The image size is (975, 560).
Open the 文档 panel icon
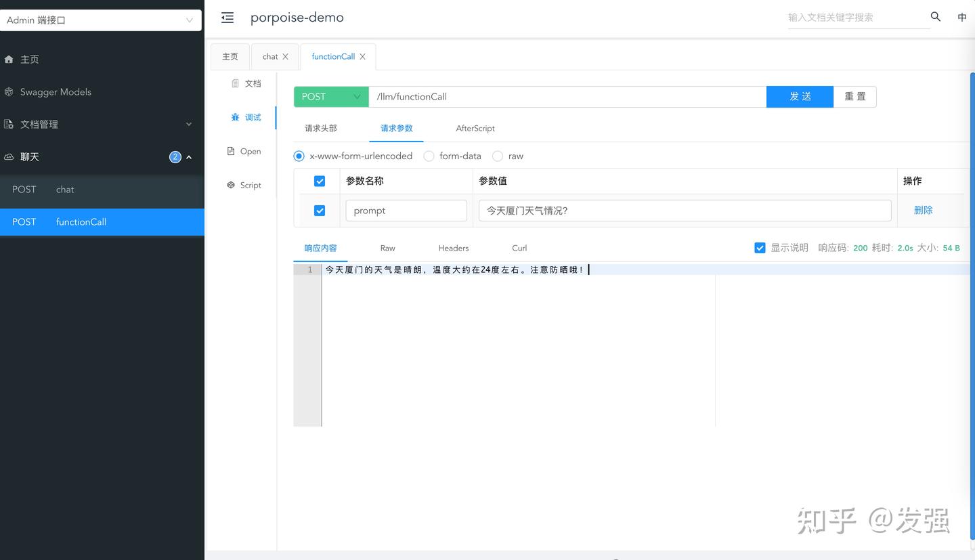pos(235,83)
